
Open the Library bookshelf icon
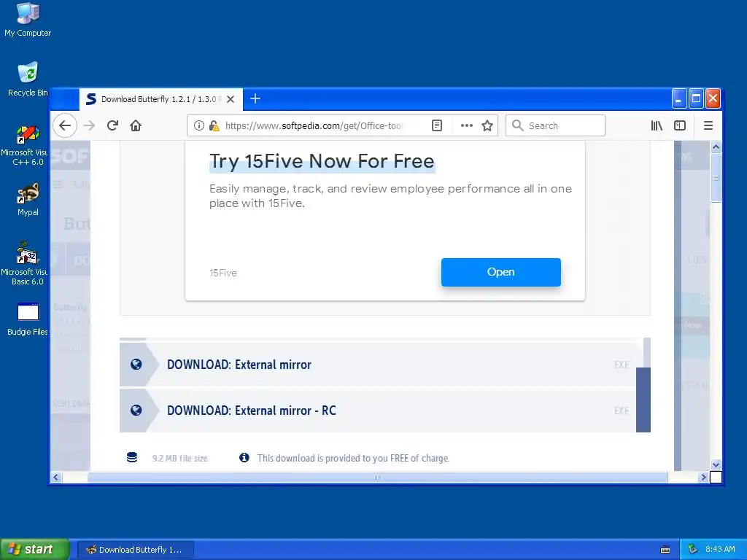[657, 125]
